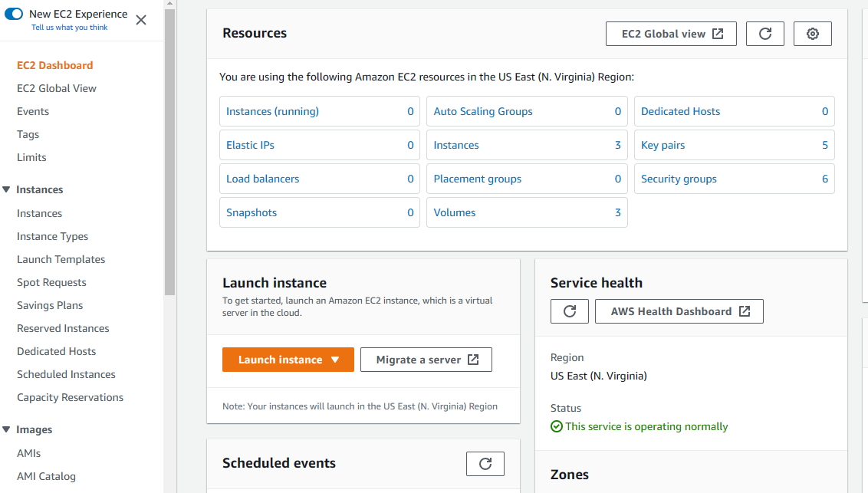This screenshot has width=868, height=493.
Task: Toggle the New EC2 Experience switch
Action: [14, 14]
